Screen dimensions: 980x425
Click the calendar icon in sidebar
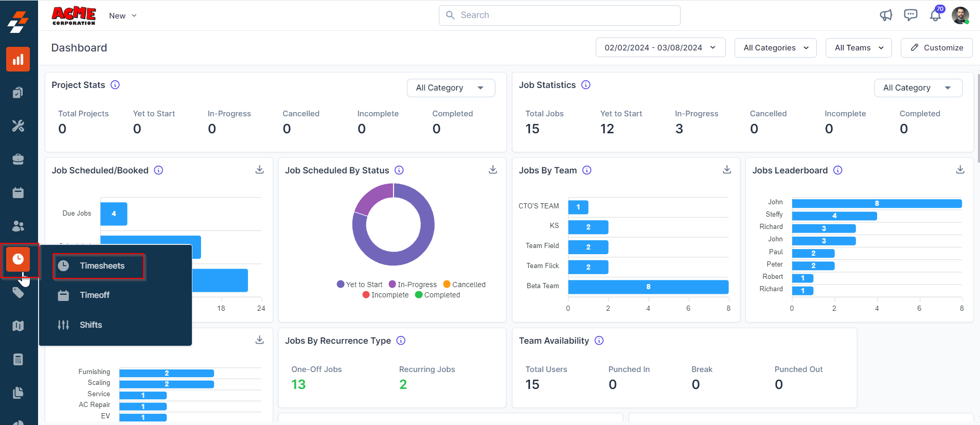18,192
